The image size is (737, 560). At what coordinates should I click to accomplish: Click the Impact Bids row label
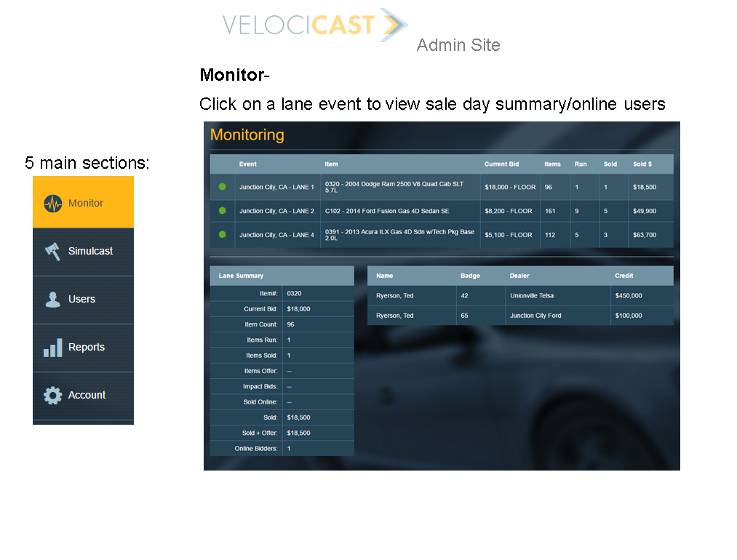[260, 386]
